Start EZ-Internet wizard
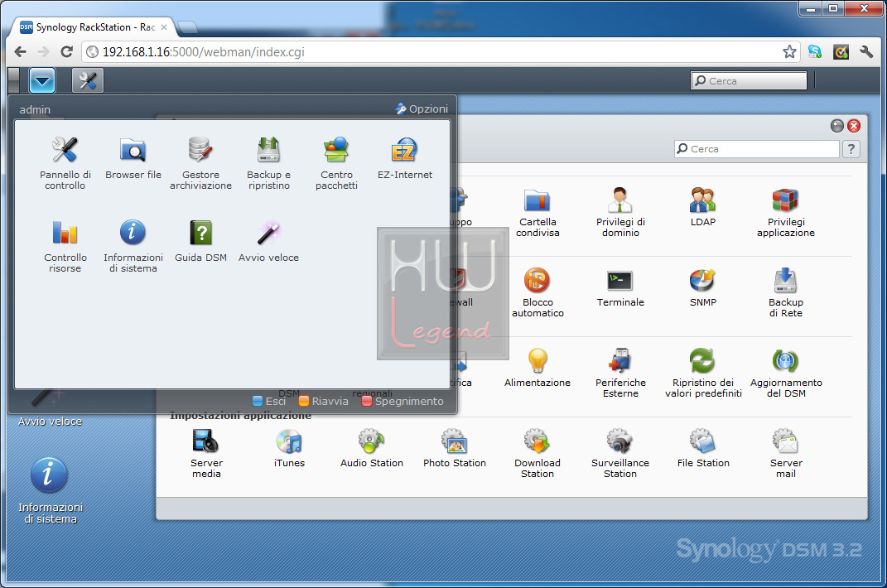887x588 pixels. 405,158
